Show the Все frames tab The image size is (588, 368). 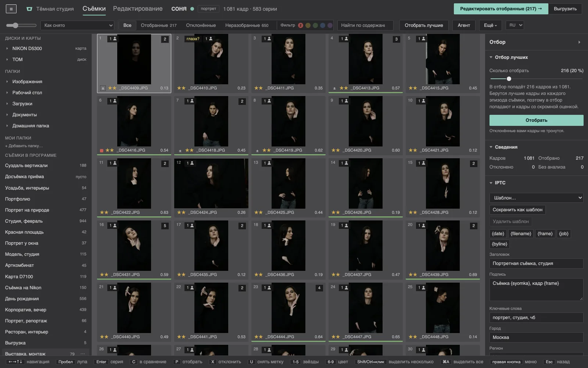(128, 25)
